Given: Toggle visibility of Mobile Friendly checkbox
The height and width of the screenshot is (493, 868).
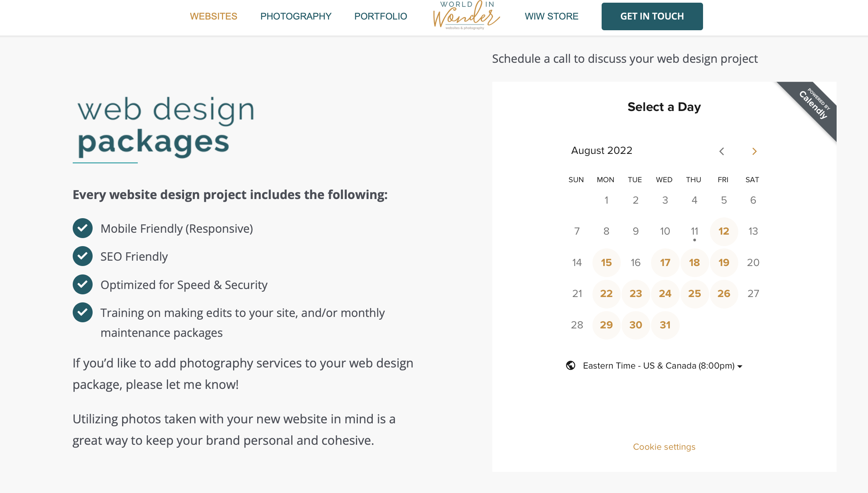Looking at the screenshot, I should (x=82, y=228).
